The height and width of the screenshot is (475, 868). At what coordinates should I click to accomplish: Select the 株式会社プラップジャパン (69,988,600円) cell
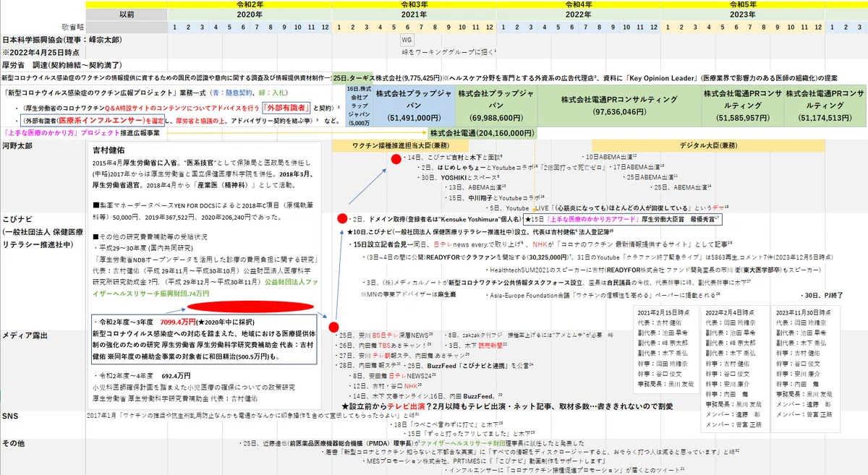coord(497,105)
